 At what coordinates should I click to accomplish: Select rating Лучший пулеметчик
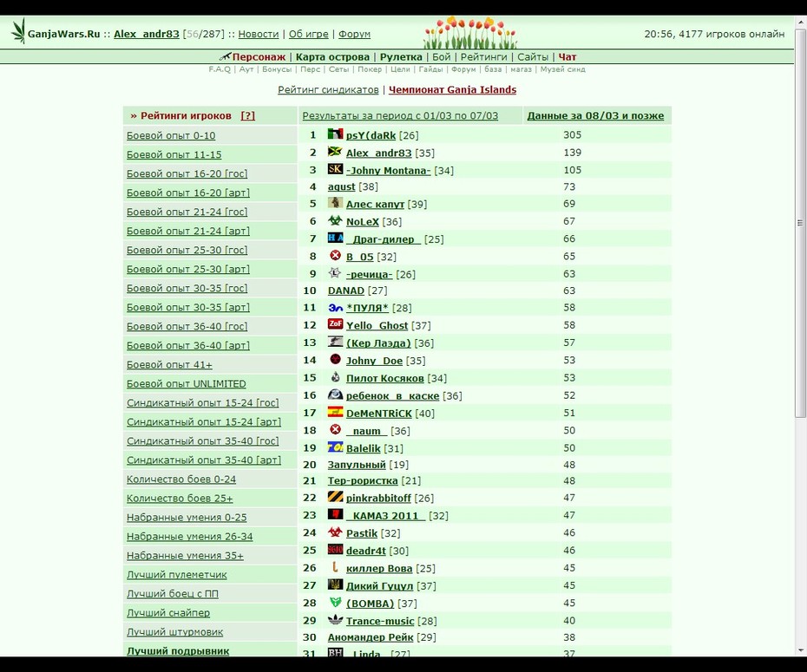(176, 574)
